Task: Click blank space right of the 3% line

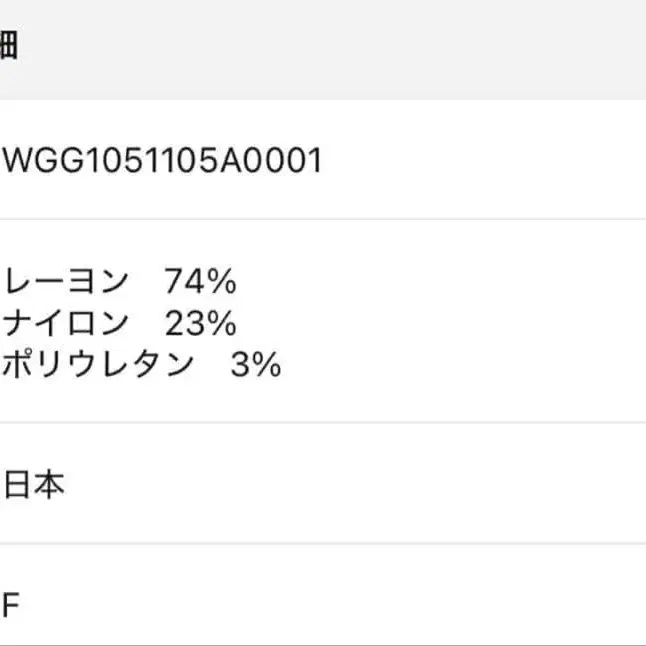Action: [460, 364]
